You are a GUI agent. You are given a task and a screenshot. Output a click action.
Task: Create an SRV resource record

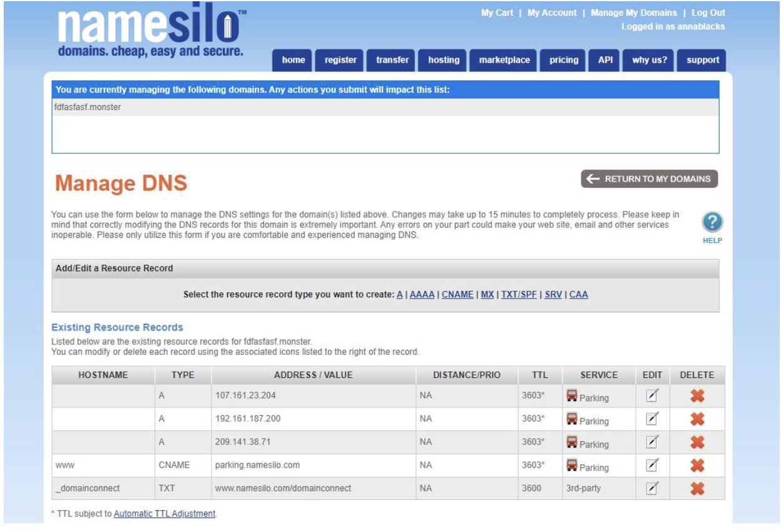pos(553,294)
